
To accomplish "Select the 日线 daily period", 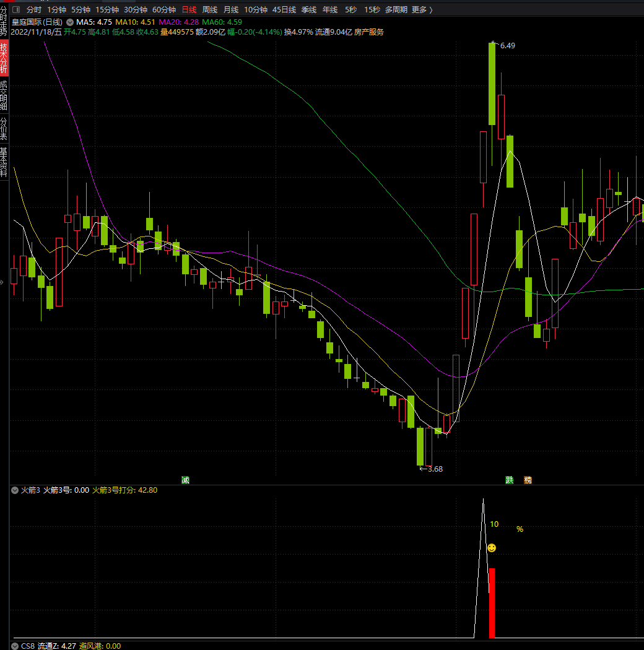I will (189, 9).
